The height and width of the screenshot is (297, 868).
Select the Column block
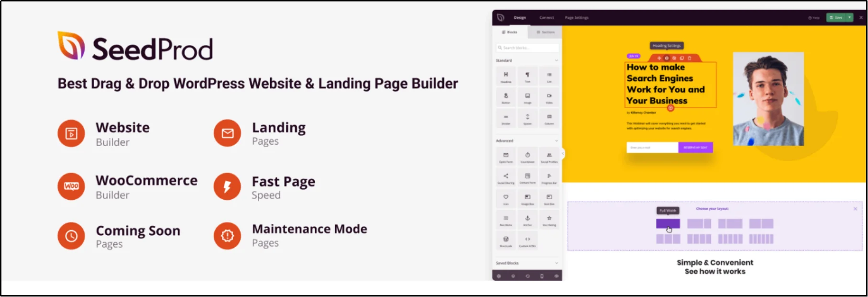[549, 119]
